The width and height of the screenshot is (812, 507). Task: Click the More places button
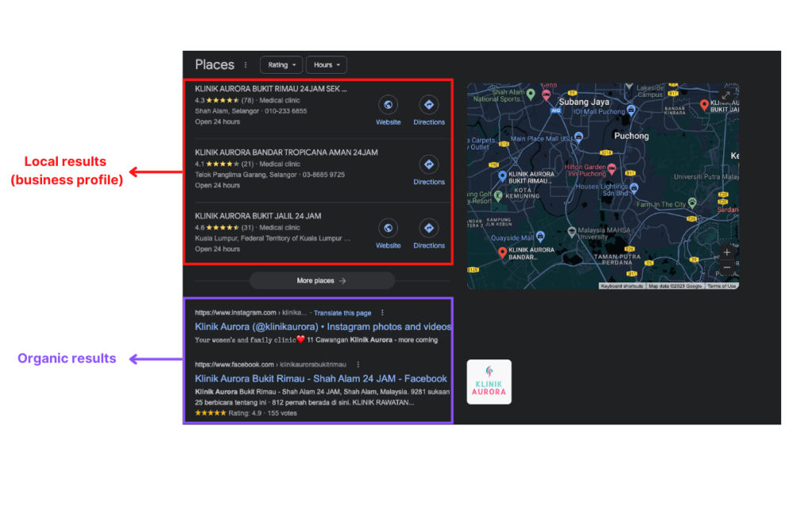[322, 280]
